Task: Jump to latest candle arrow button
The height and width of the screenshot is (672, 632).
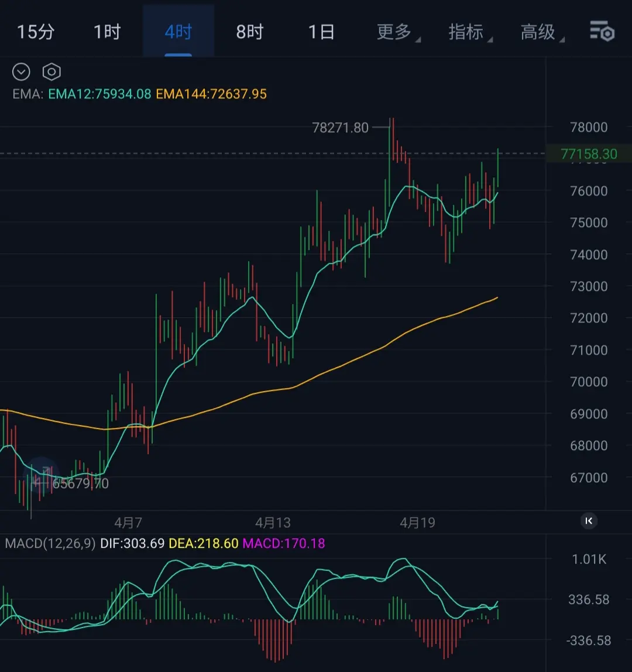Action: 589,521
